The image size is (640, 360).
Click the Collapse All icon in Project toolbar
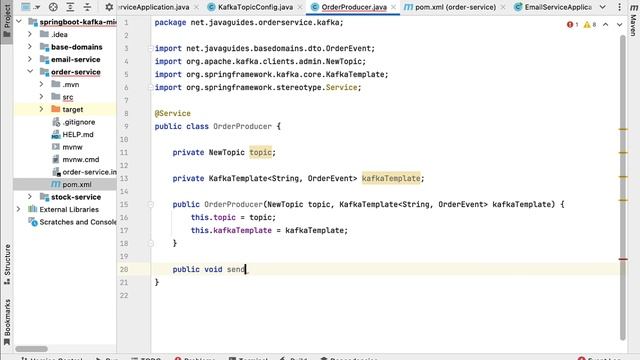(87, 7)
